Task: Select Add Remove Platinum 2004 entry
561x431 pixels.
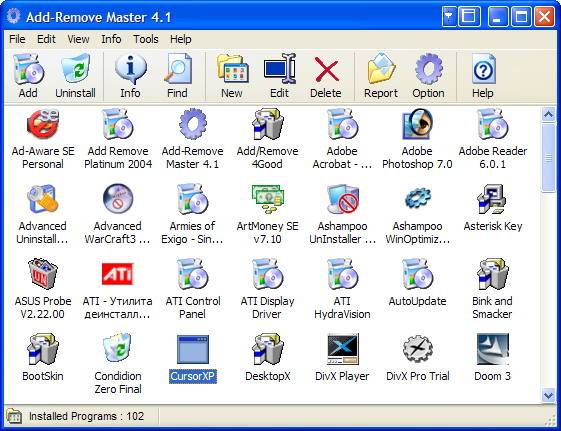Action: point(118,139)
